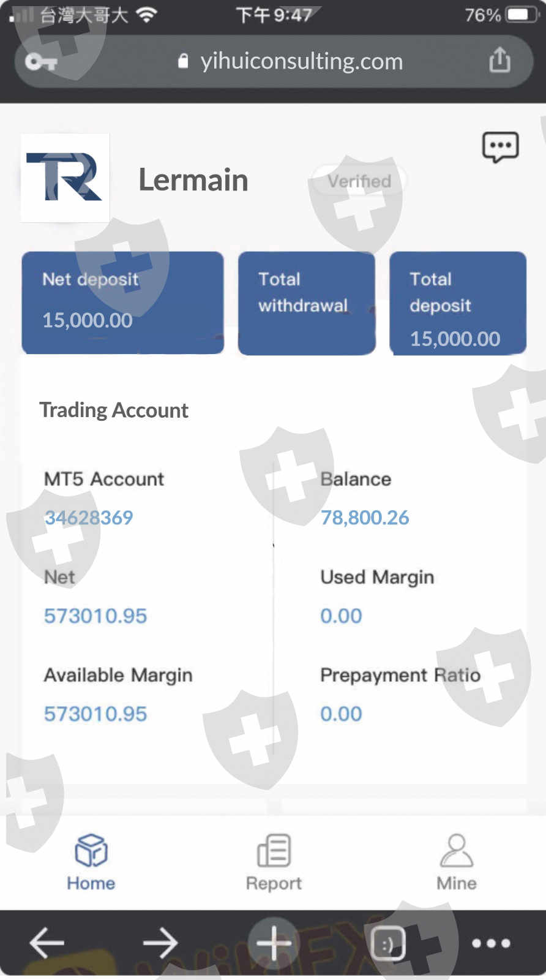Viewport: 546px width, 980px height.
Task: Tap the TR logo profile image
Action: tap(65, 178)
